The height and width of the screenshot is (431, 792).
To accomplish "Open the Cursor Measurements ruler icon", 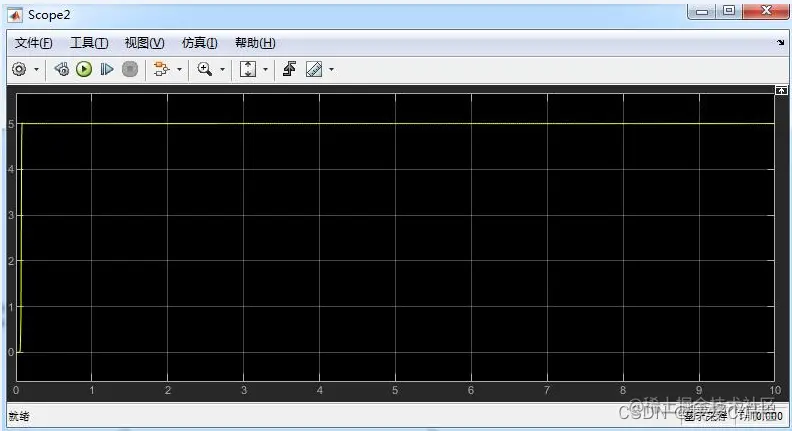I will pyautogui.click(x=314, y=69).
